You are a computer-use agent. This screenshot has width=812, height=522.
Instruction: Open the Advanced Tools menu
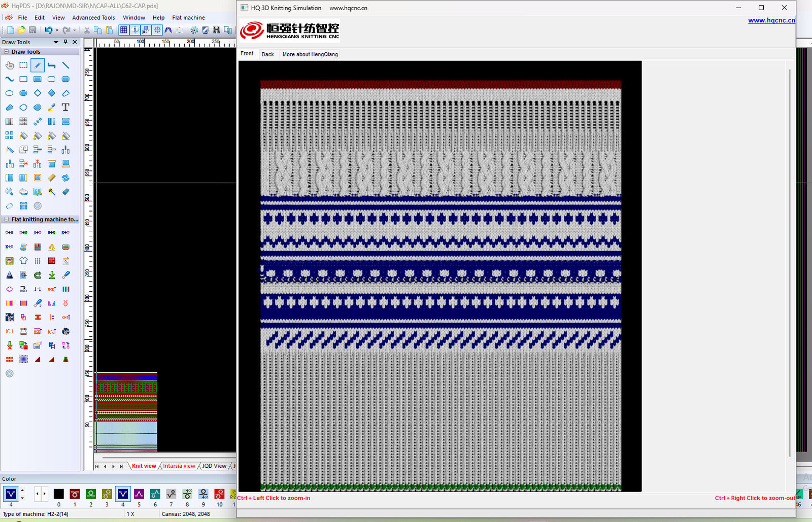[93, 18]
